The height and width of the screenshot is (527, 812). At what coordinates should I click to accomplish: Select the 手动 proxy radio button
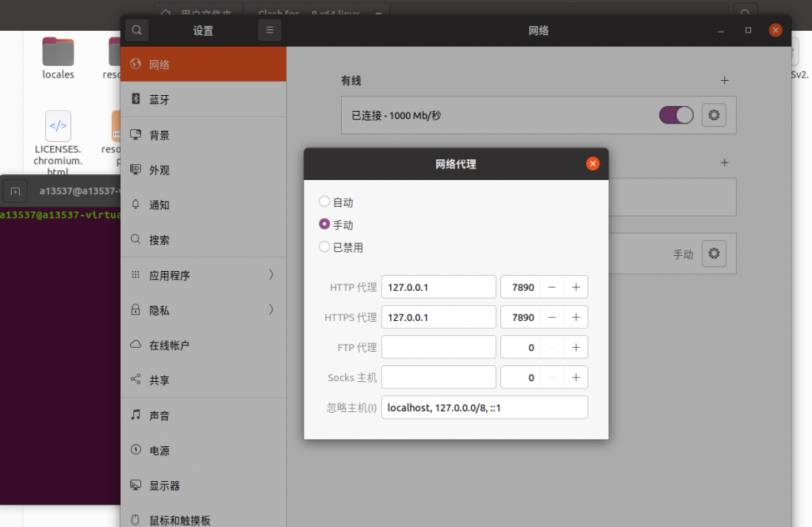click(x=324, y=223)
